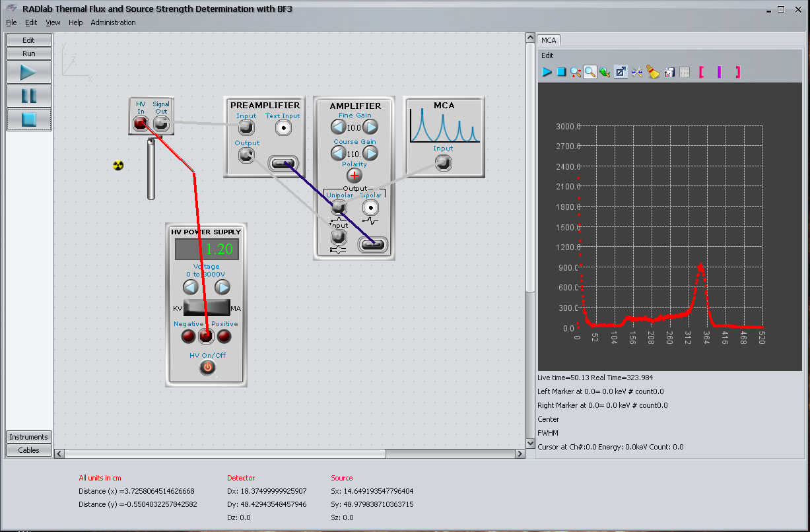Open the Administration menu
Image resolution: width=810 pixels, height=532 pixels.
(113, 22)
